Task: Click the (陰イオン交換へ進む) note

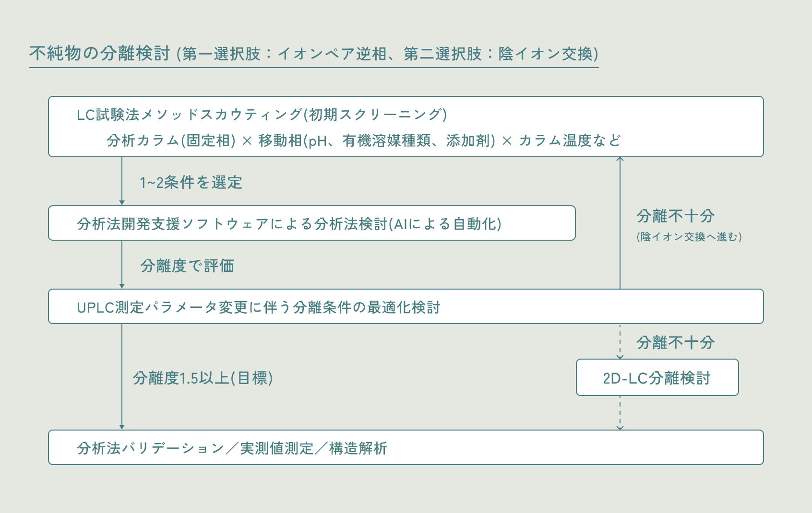Action: 689,237
